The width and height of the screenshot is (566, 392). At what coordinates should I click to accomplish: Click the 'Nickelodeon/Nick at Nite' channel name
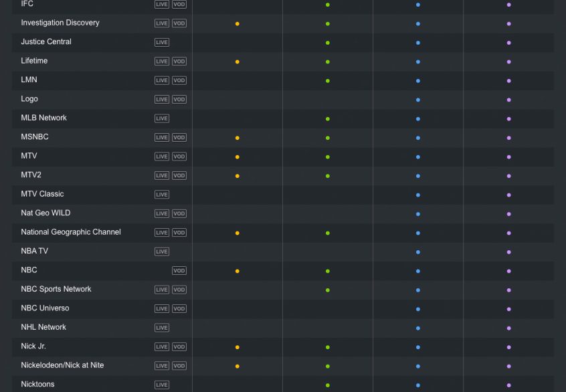(x=62, y=365)
